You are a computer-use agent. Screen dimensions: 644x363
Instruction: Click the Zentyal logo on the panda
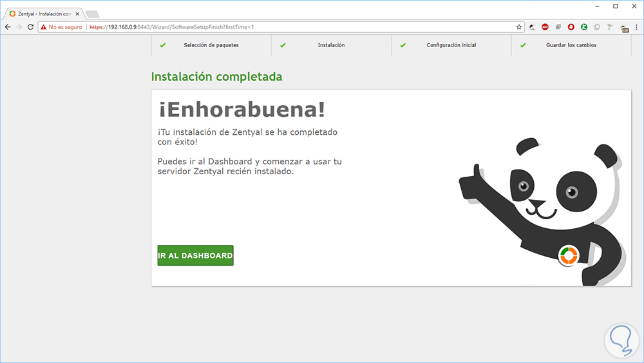[x=569, y=255]
